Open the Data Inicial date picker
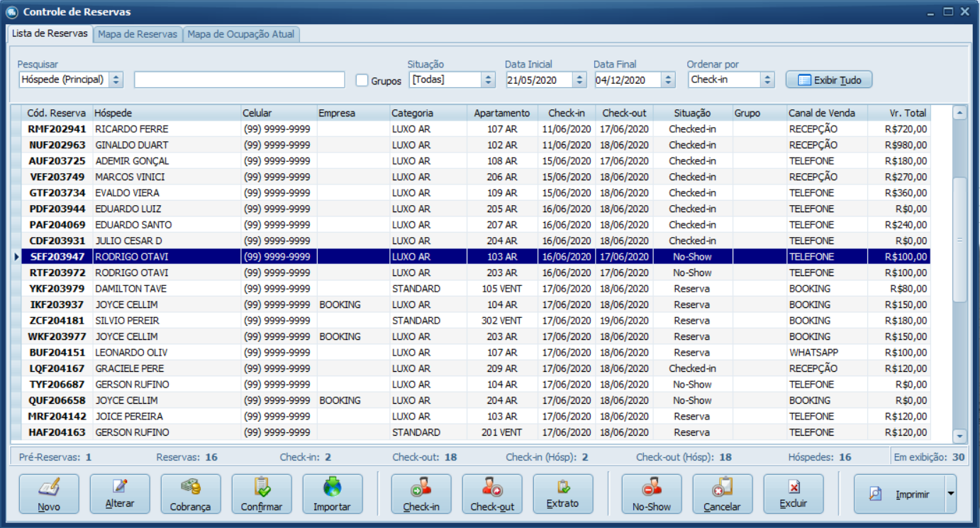 (579, 79)
